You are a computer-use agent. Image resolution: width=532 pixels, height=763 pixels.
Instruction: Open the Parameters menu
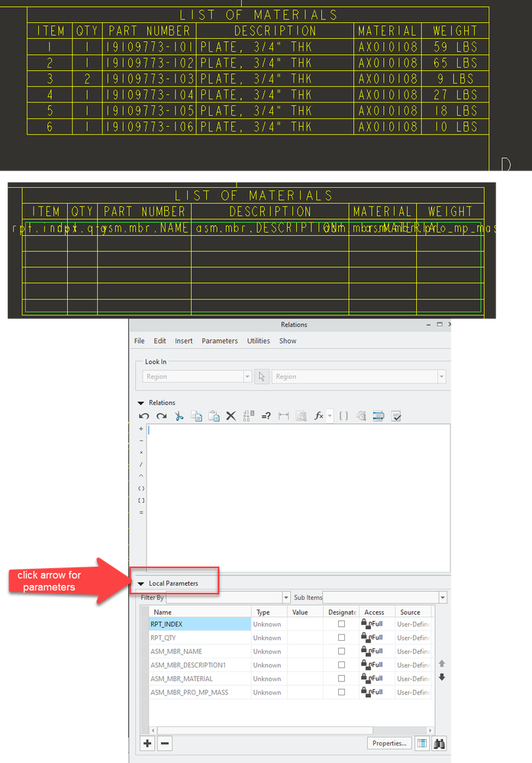click(x=220, y=341)
